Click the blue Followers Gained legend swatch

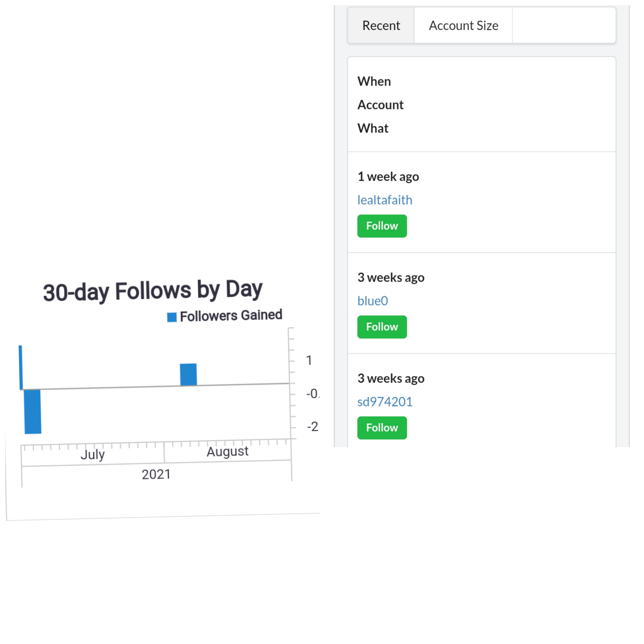(172, 317)
